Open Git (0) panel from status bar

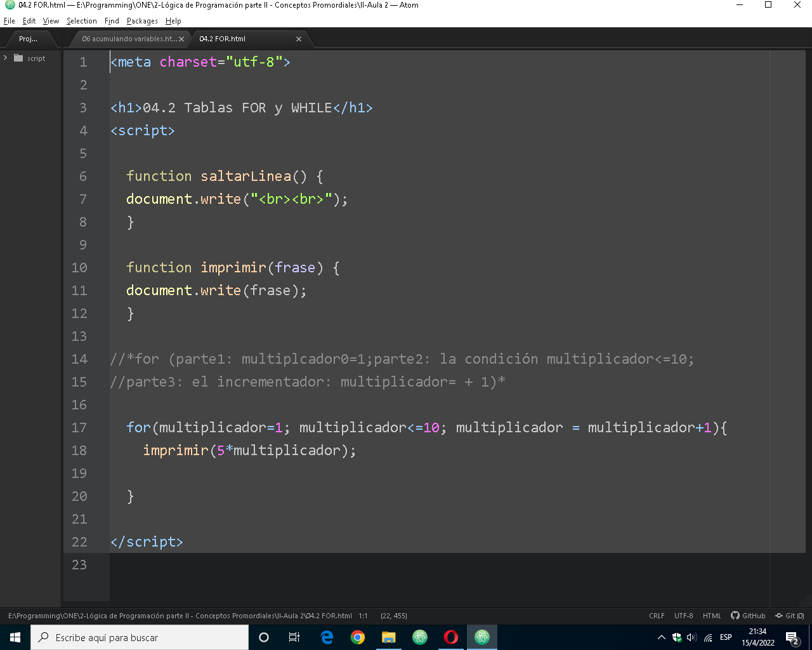pos(790,616)
